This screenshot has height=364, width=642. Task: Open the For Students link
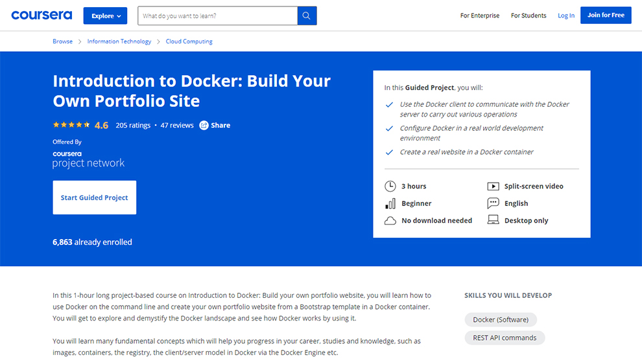tap(528, 16)
